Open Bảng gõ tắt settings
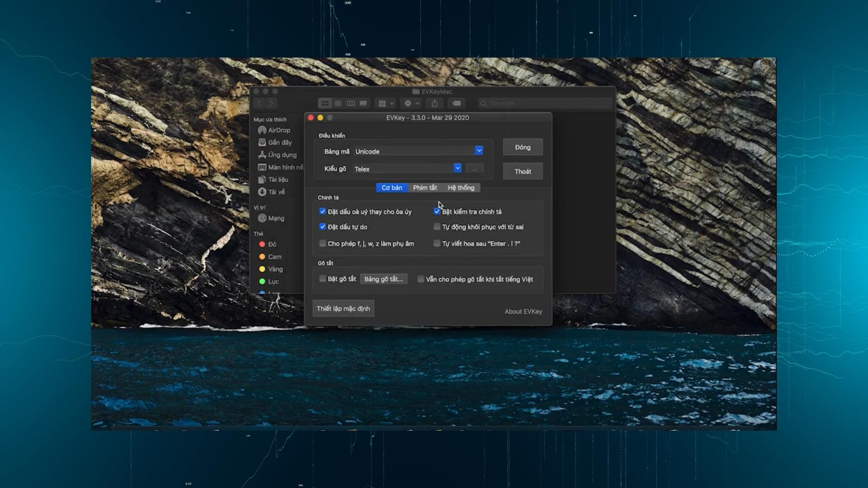The width and height of the screenshot is (868, 488). (384, 278)
